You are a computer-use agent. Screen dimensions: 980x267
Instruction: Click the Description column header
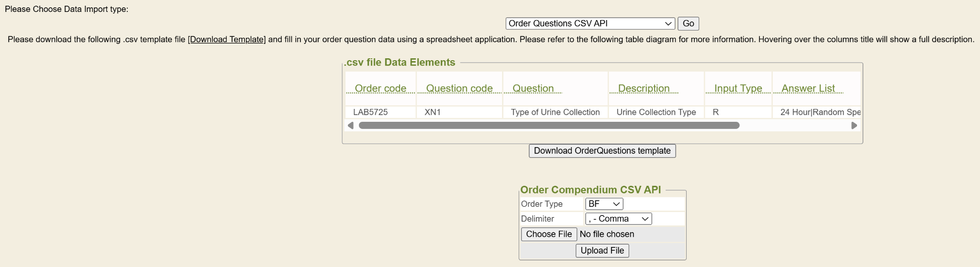tap(644, 88)
